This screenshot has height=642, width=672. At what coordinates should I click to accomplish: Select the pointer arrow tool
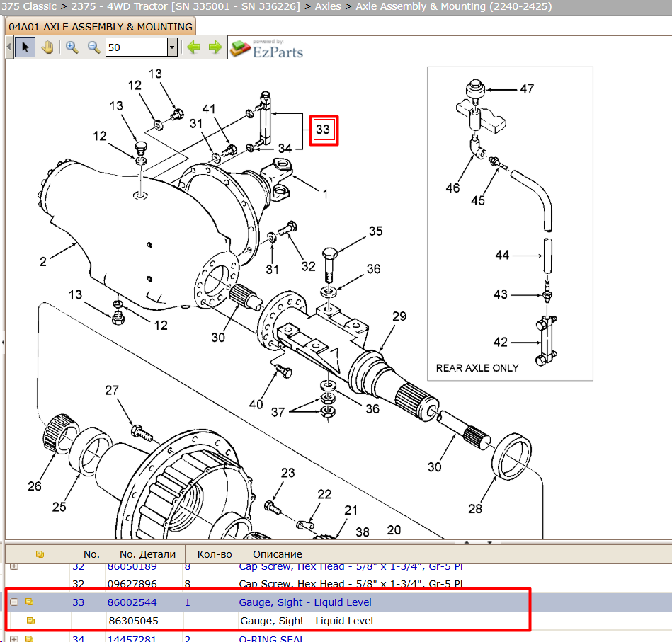tap(25, 47)
